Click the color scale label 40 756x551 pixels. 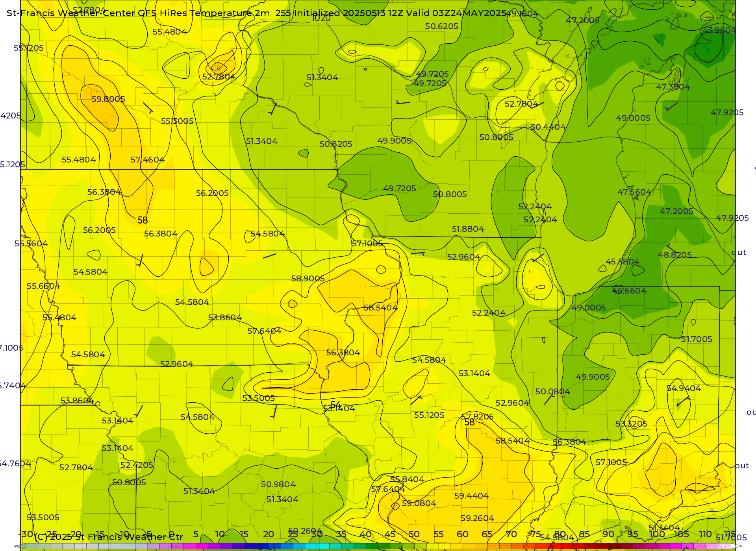click(x=365, y=534)
